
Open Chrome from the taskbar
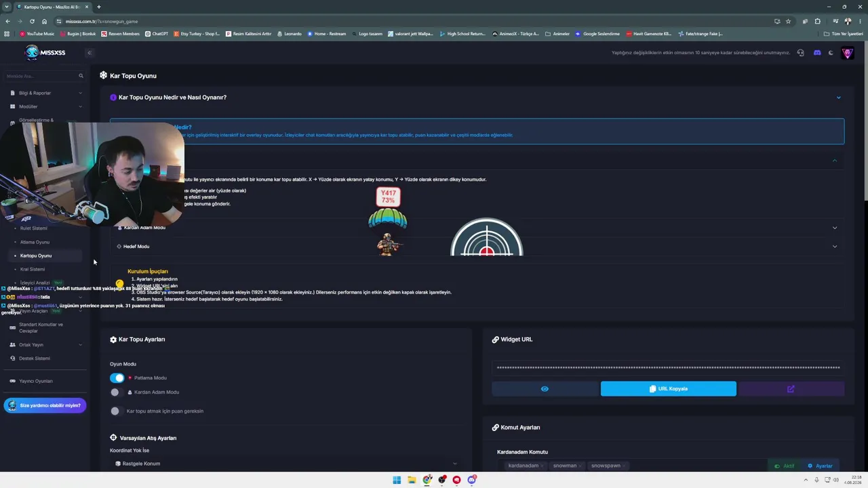point(427,480)
